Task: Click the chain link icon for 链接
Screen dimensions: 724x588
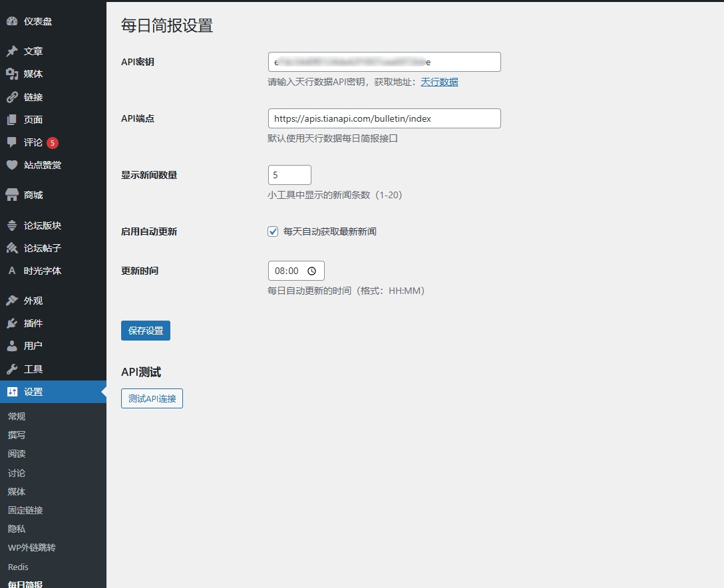Action: [12, 97]
